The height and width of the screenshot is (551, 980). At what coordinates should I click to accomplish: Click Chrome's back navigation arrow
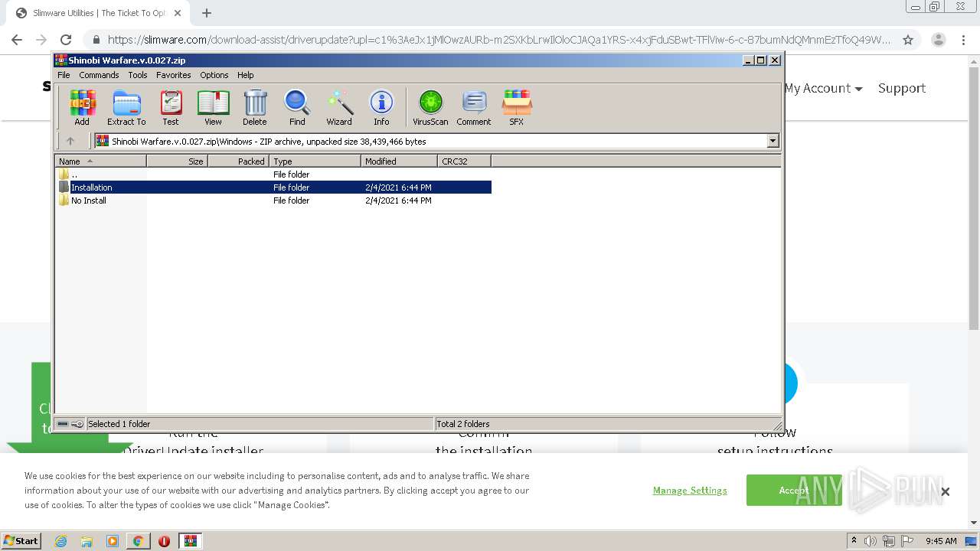tap(17, 40)
